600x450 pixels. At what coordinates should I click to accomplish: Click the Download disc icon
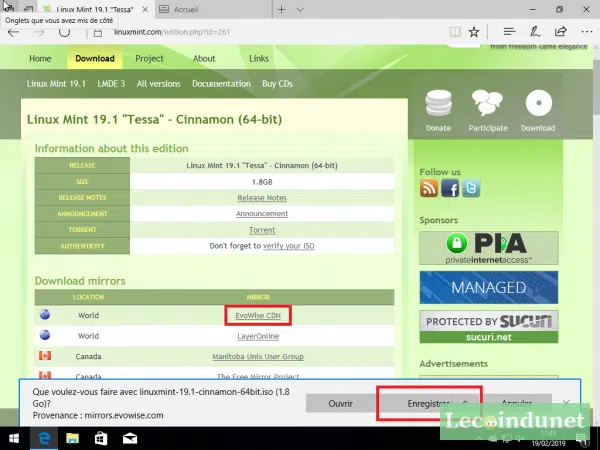coord(538,103)
